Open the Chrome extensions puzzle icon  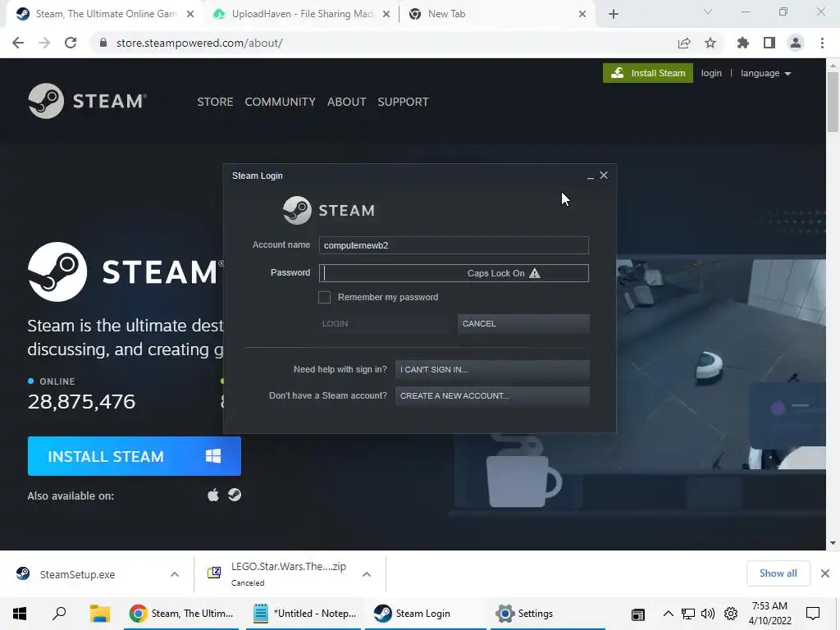coord(743,43)
